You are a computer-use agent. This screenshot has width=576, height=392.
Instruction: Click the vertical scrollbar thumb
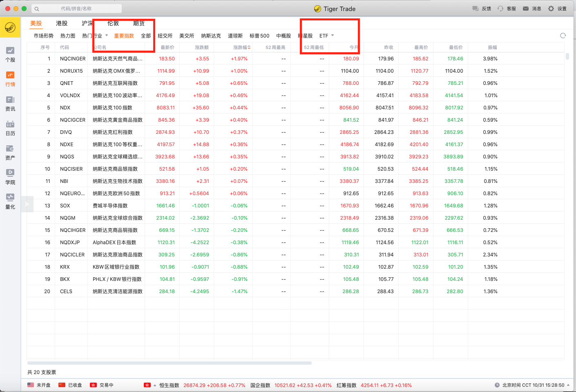[567, 56]
